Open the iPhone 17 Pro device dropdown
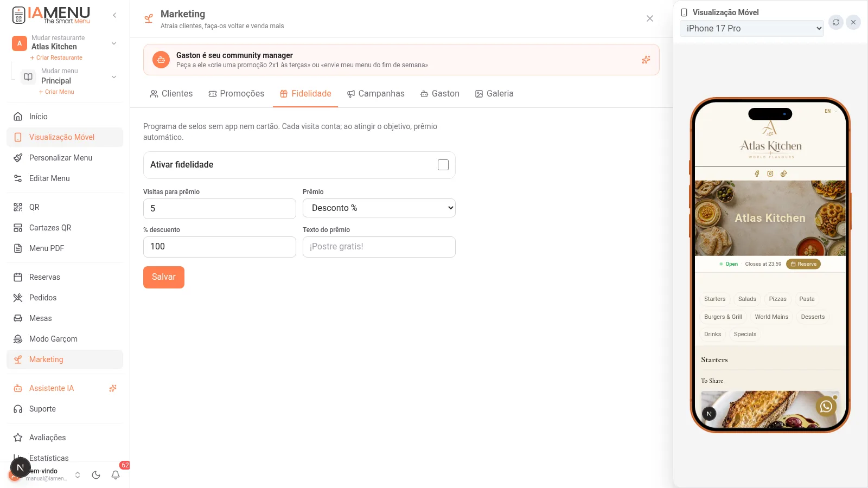 pos(752,29)
